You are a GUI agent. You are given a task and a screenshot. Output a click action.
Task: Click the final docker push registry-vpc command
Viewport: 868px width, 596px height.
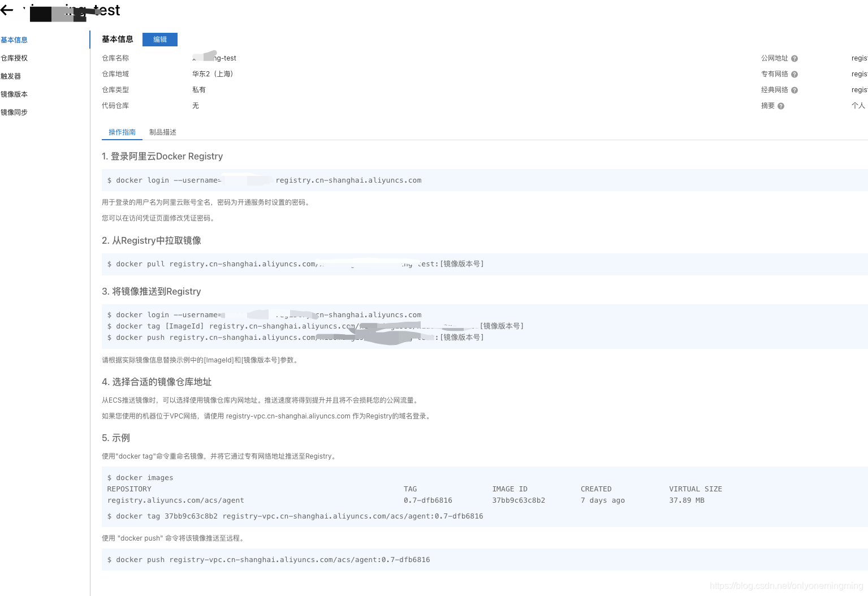[269, 560]
